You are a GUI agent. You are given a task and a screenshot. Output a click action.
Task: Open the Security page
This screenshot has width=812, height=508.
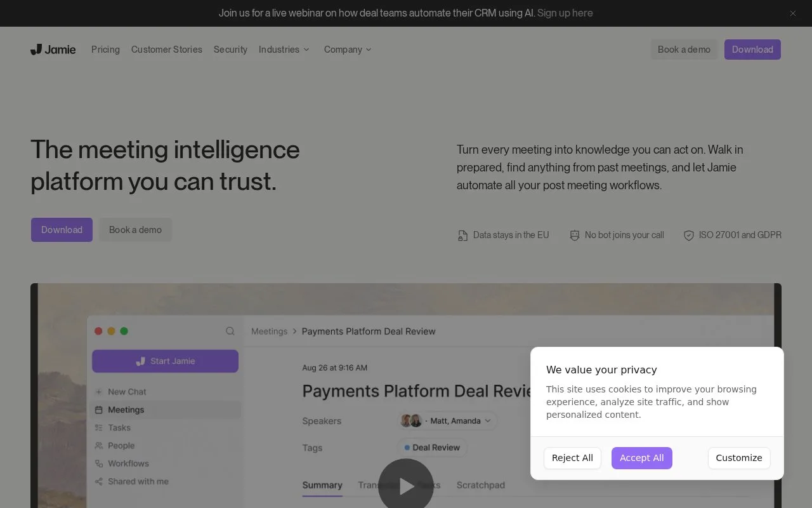(230, 50)
